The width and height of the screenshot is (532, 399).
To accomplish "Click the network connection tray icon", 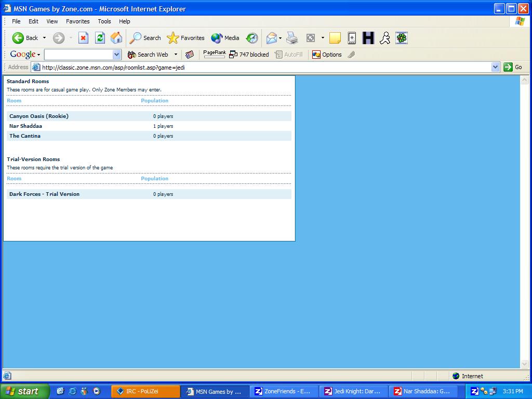I will click(x=493, y=391).
